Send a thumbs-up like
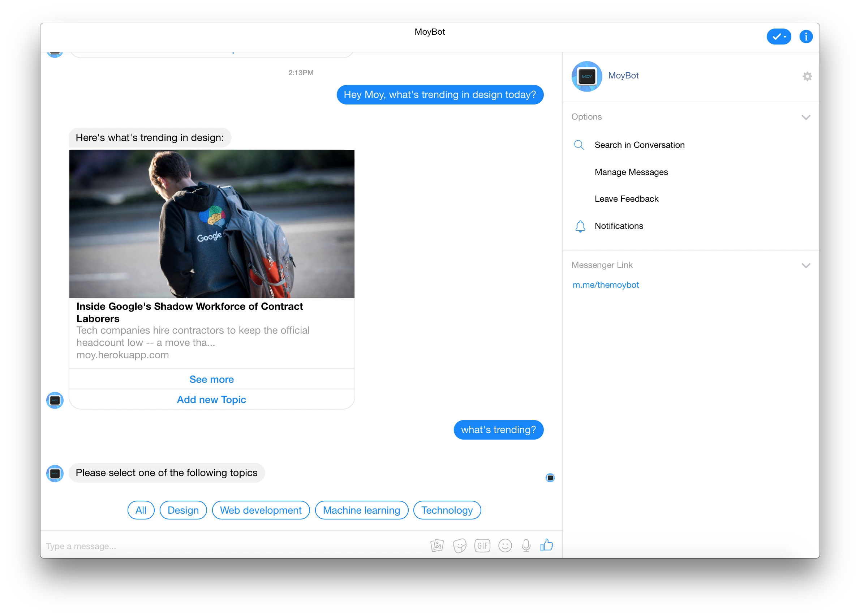This screenshot has height=616, width=860. 546,545
